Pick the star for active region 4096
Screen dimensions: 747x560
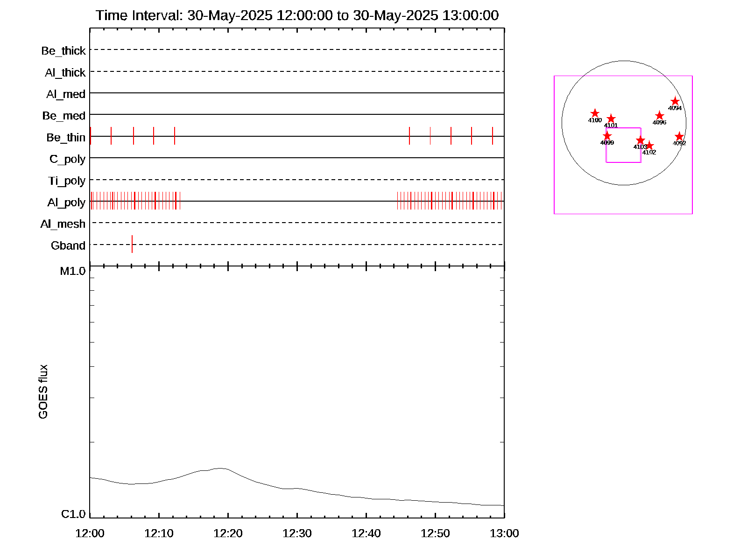659,116
